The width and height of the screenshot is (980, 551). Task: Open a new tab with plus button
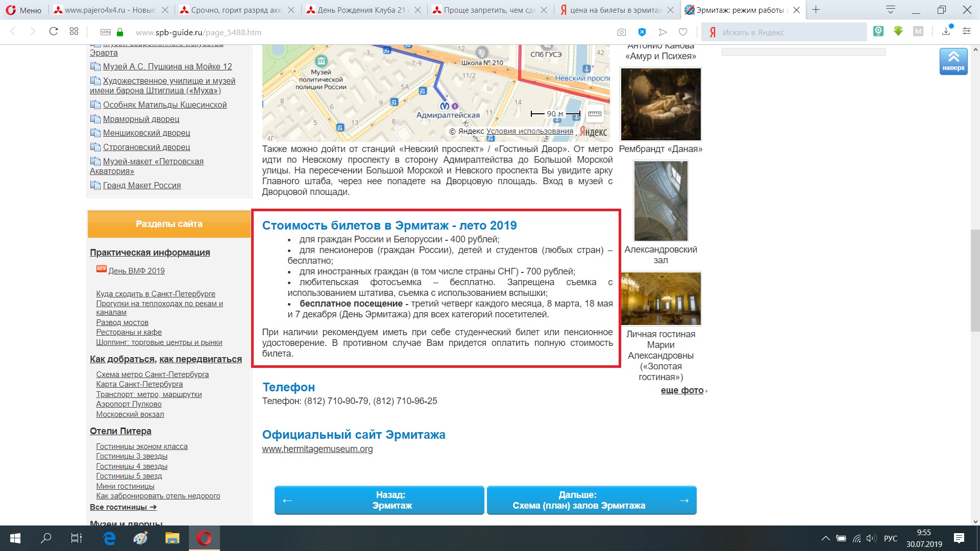coord(816,10)
